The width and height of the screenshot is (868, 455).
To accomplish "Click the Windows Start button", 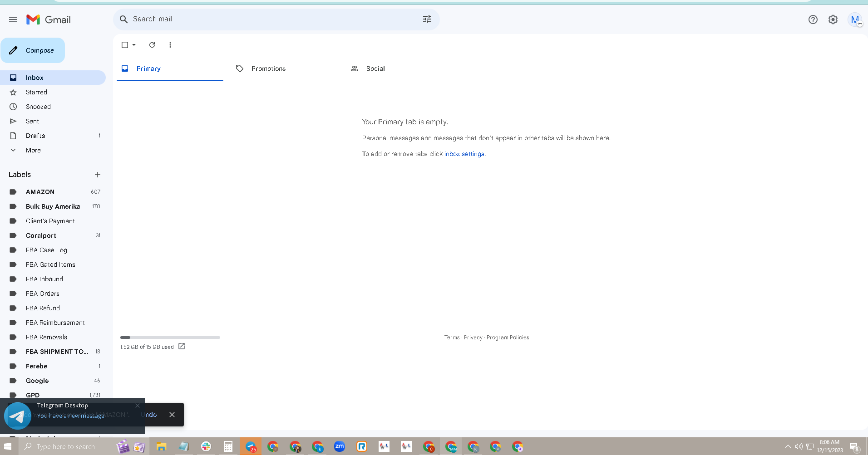I will (x=8, y=446).
